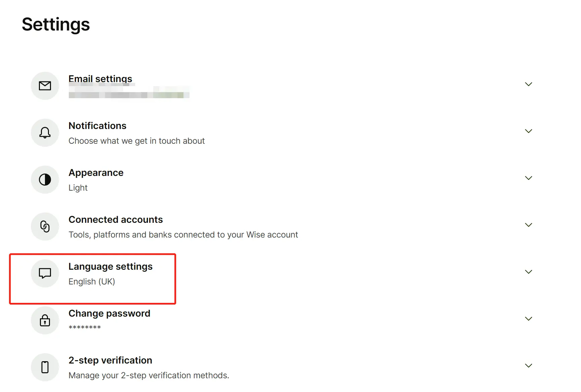
Task: Expand the Notifications chevron arrow
Action: tap(528, 131)
